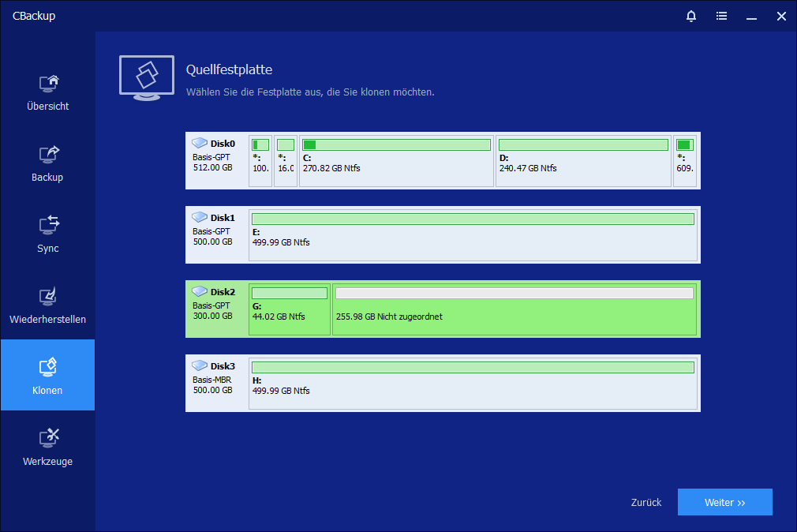
Task: Open the notifications bell icon
Action: [691, 16]
